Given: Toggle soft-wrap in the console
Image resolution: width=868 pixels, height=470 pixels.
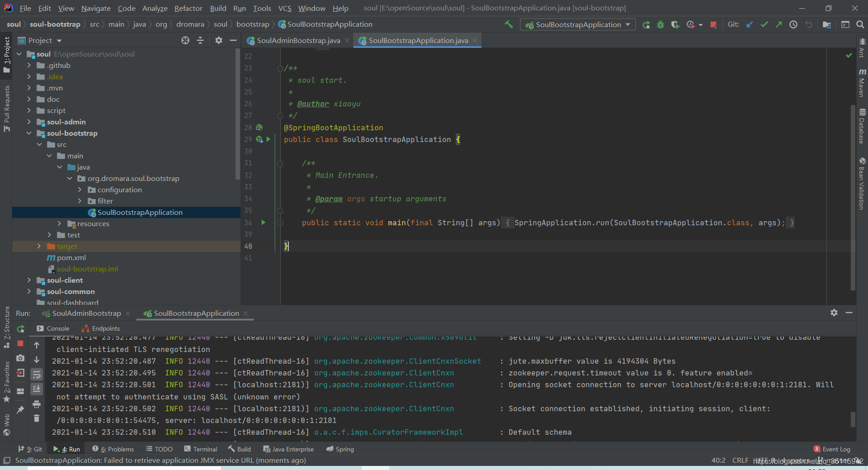Looking at the screenshot, I should [x=37, y=374].
